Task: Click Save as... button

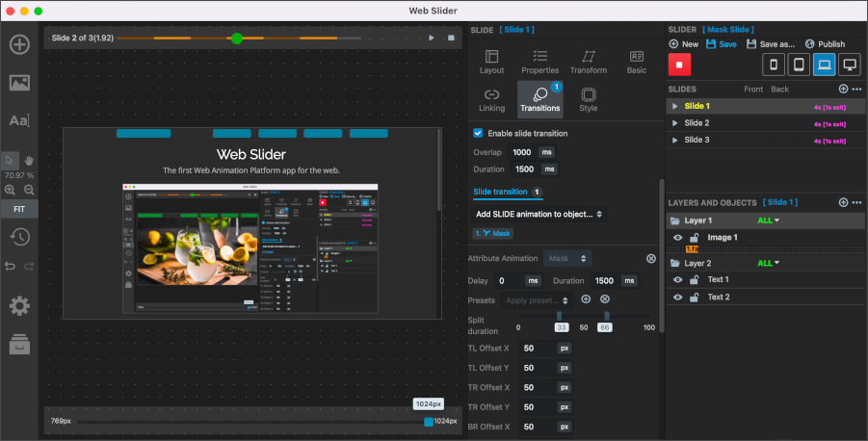Action: click(x=771, y=44)
